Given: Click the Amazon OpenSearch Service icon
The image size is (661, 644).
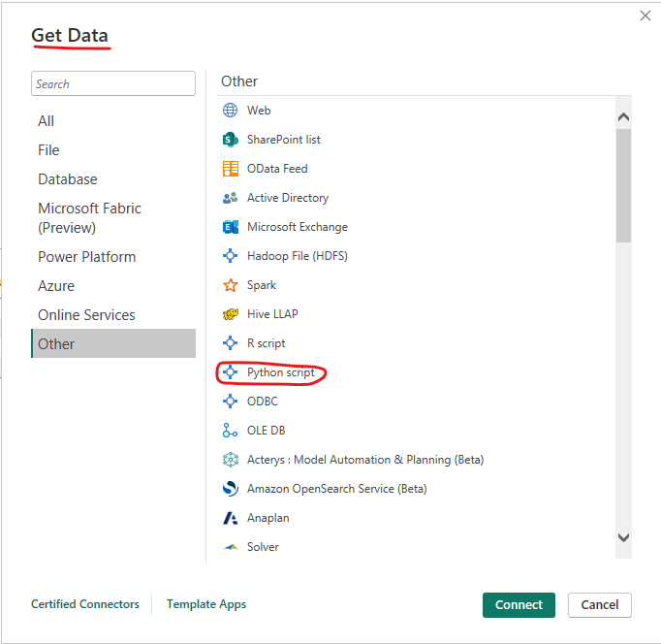Looking at the screenshot, I should click(x=230, y=489).
